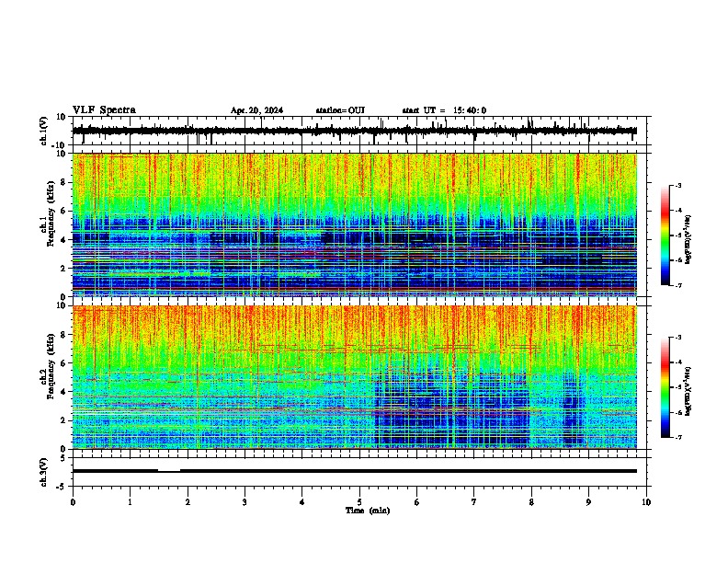Click time axis tick label "1"
The image size is (728, 563).
130,502
